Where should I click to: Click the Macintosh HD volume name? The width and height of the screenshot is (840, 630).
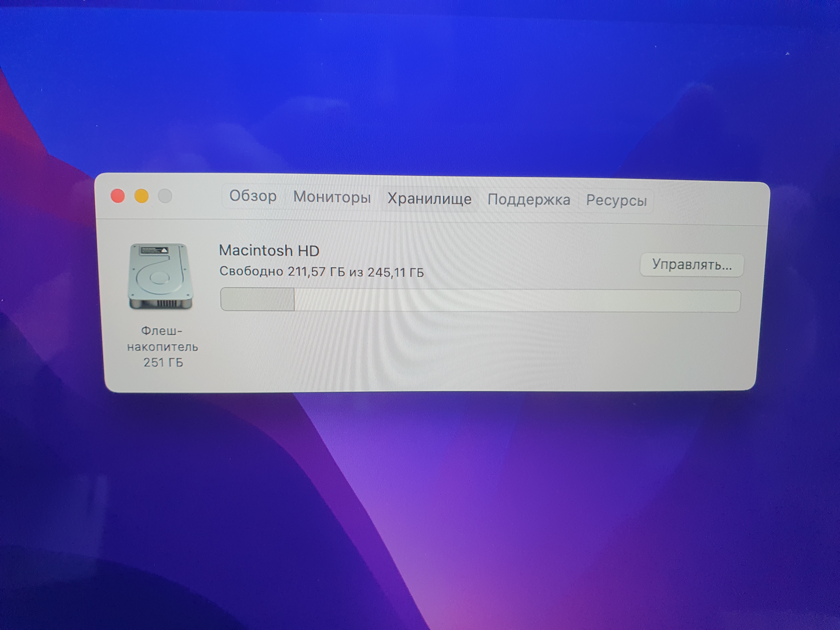269,251
